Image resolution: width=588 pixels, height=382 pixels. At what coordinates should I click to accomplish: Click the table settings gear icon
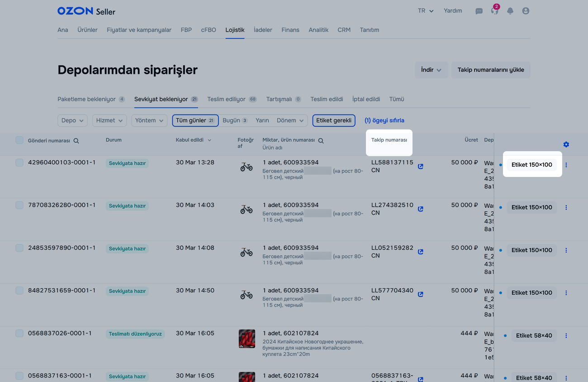point(566,144)
